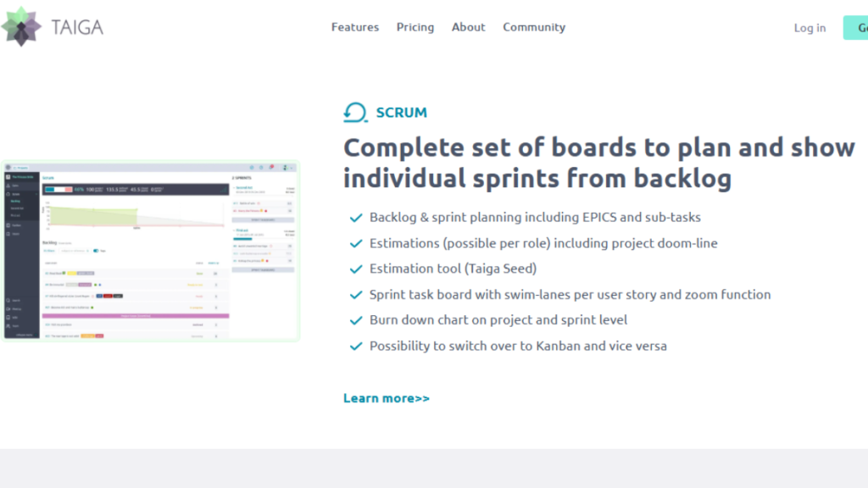Screen dimensions: 868x488
Task: Click the Log in link
Action: click(x=809, y=27)
